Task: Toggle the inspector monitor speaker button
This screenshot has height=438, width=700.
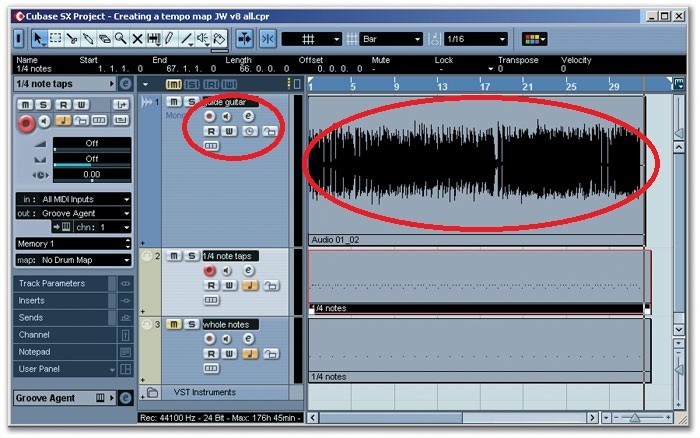Action: (x=44, y=121)
